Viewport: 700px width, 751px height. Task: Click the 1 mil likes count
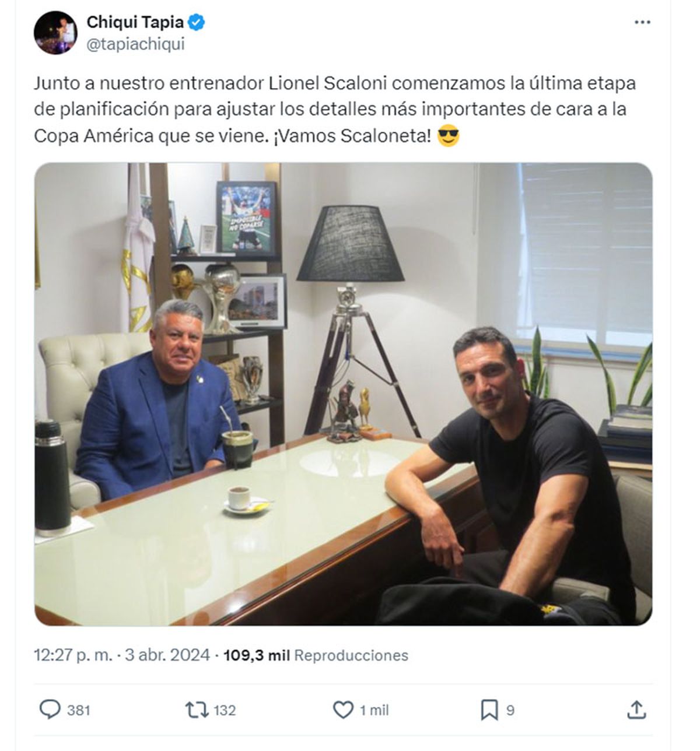tap(374, 710)
